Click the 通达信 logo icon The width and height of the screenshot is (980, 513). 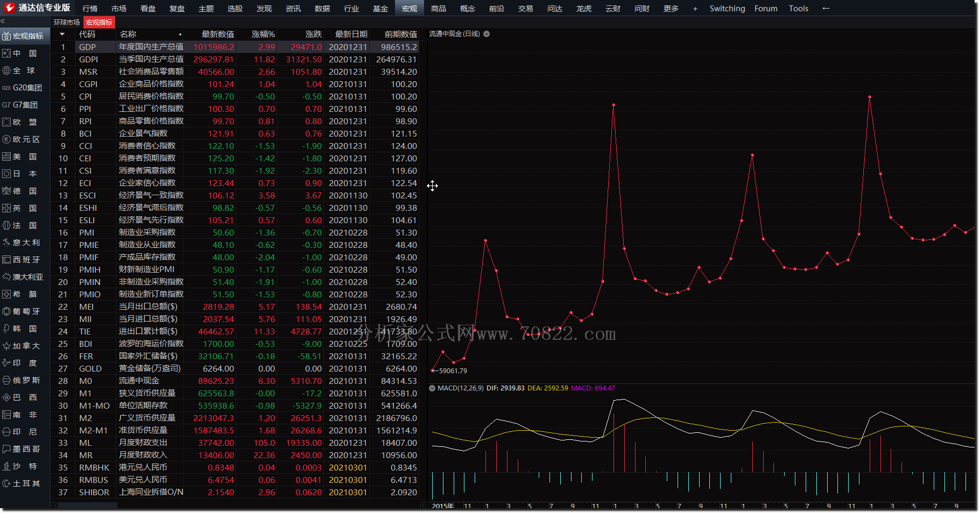[x=10, y=8]
